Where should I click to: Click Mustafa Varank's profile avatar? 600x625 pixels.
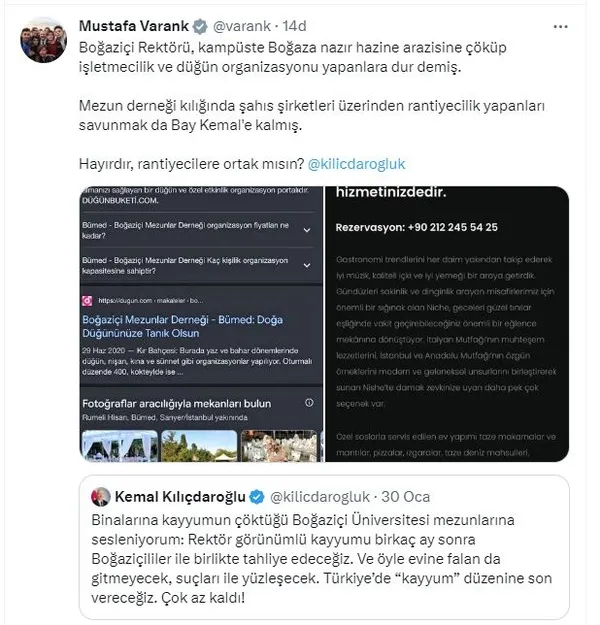tap(43, 40)
